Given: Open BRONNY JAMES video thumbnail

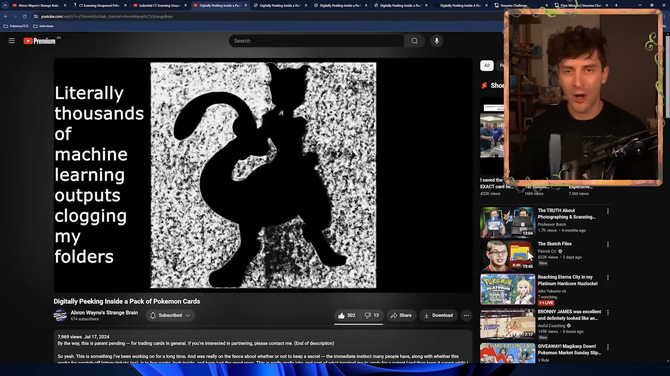Looking at the screenshot, I should (507, 323).
